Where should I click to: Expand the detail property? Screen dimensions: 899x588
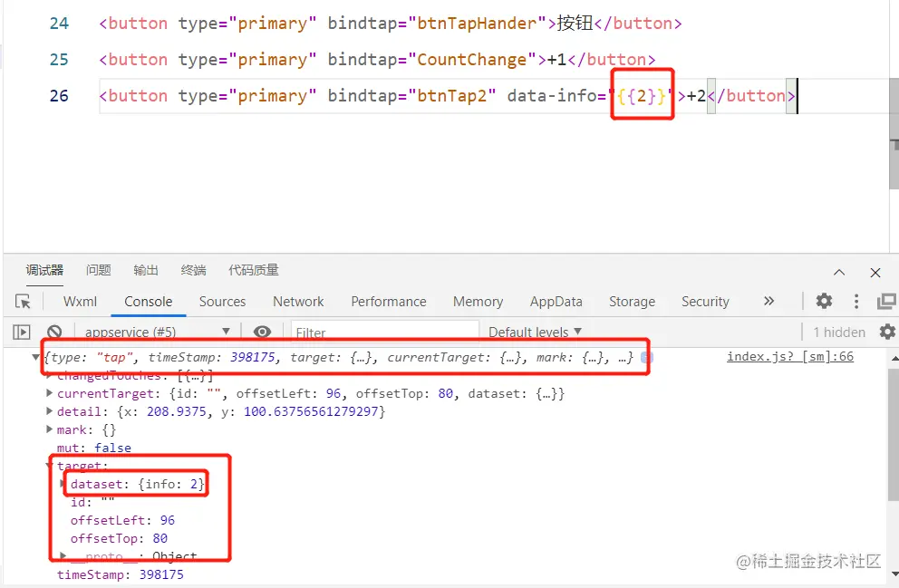(49, 411)
